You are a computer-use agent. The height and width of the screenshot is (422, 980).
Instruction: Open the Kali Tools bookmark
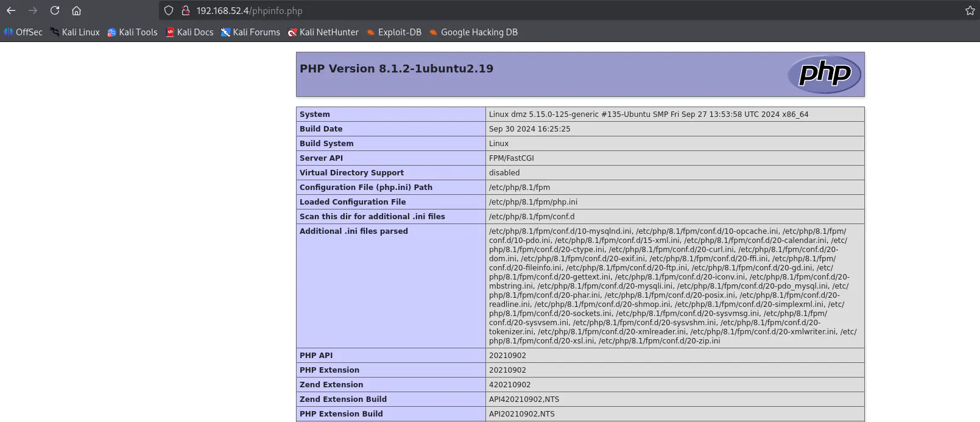tap(132, 32)
